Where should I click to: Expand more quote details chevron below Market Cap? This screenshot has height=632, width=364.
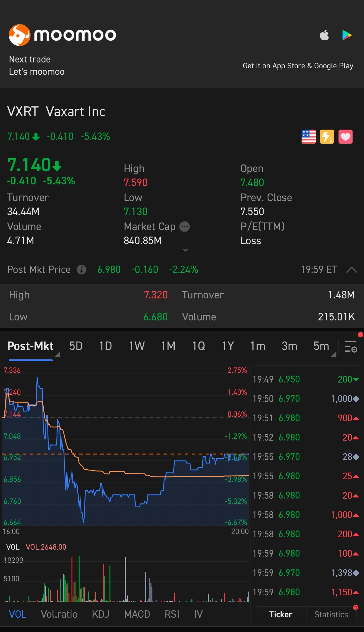pyautogui.click(x=185, y=250)
